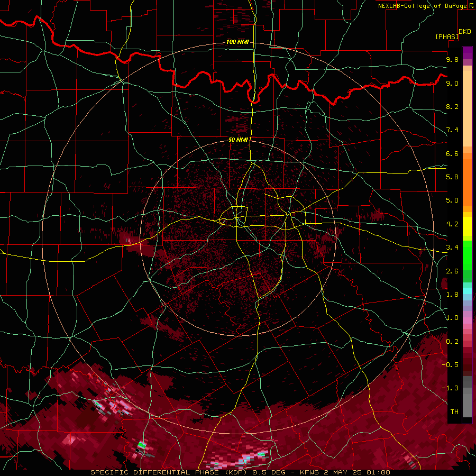The image size is (476, 476).
Task: Click the [PHAS] units label
Action: click(x=447, y=36)
